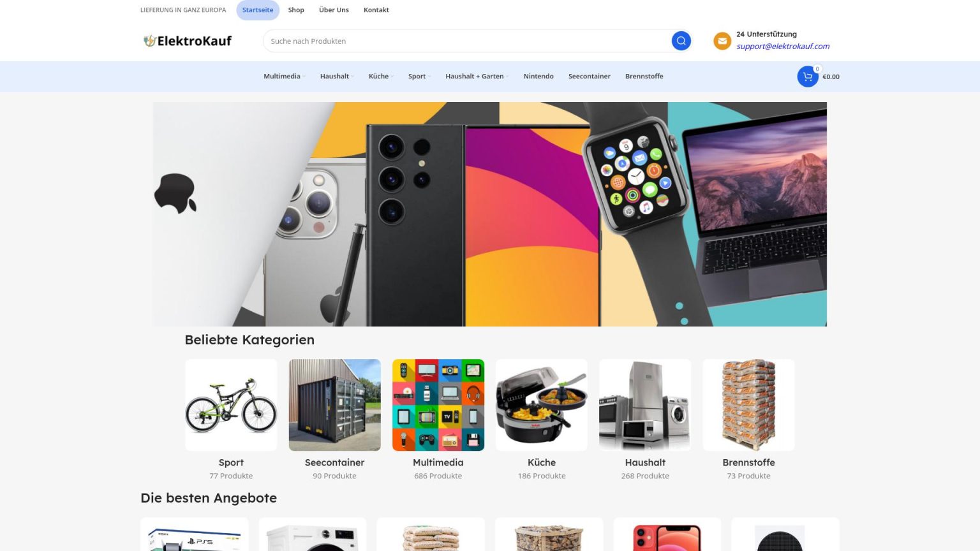Open the Sport dropdown in navigation
980x551 pixels.
pyautogui.click(x=419, y=77)
